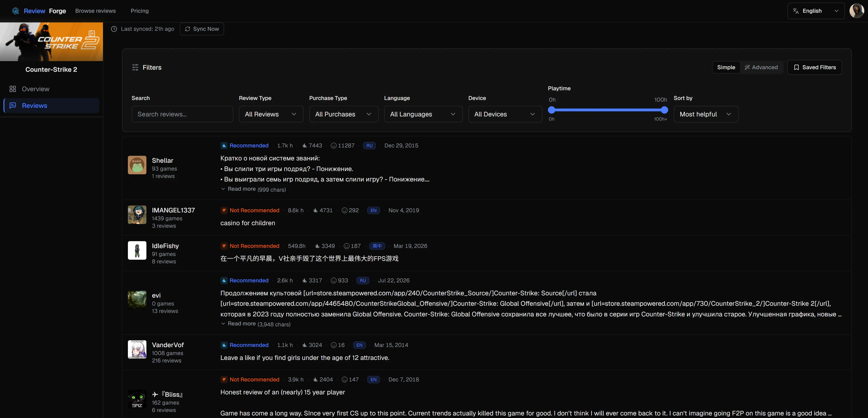Click the smiley icon showing 933

pos(334,281)
